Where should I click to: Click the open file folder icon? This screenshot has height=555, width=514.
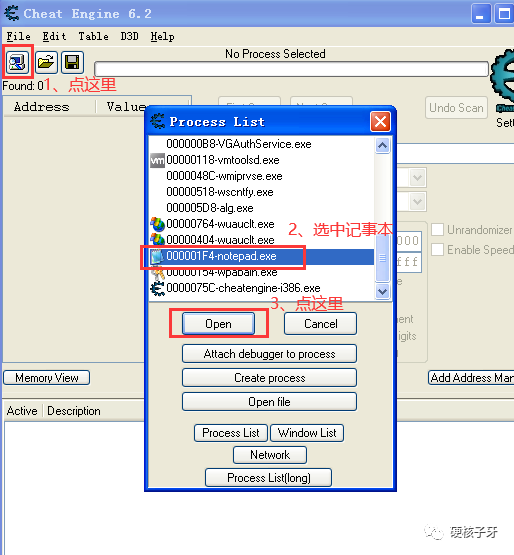[x=46, y=62]
